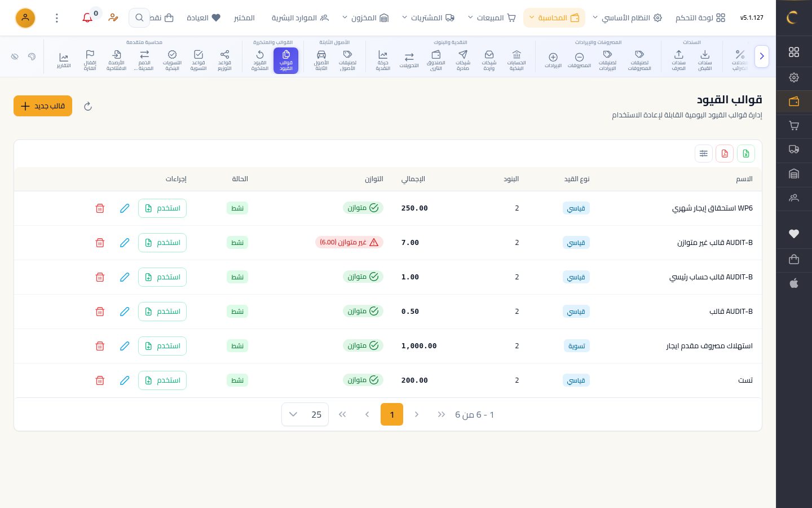Screen dimensions: 812x508
Task: Expand المشتريات menu
Action: coord(428,18)
